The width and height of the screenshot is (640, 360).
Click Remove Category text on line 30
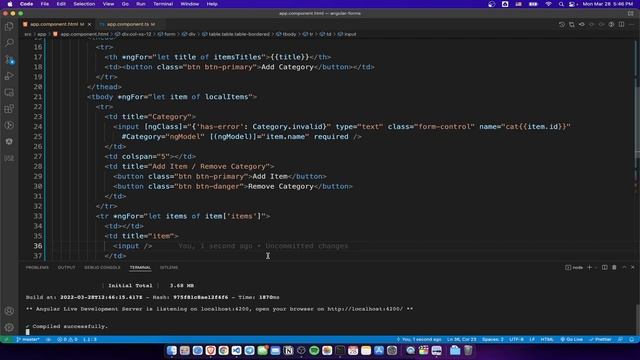(281, 187)
